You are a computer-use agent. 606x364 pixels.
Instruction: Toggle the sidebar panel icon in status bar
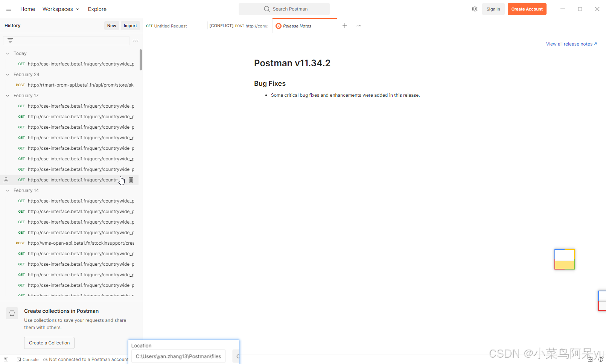(6, 359)
